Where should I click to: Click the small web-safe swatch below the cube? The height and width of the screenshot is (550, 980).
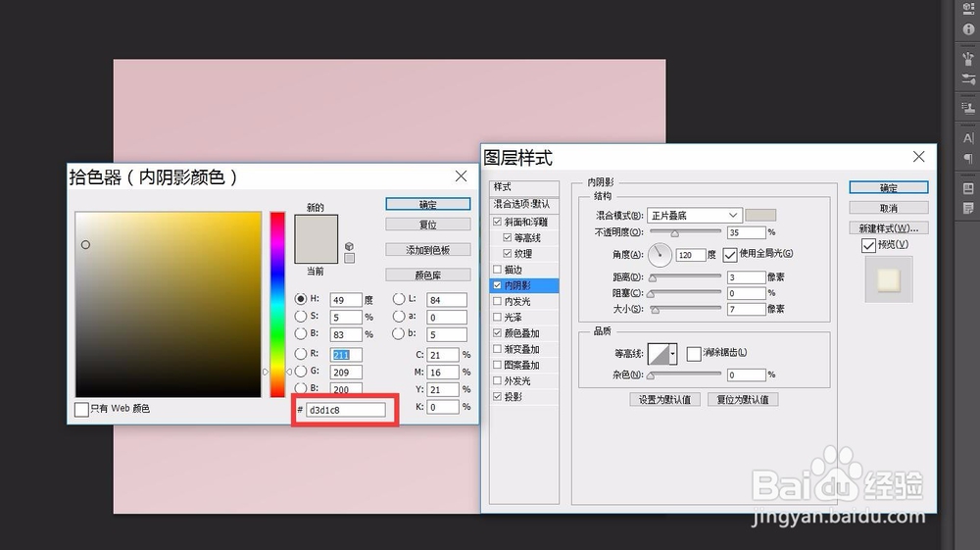[350, 258]
